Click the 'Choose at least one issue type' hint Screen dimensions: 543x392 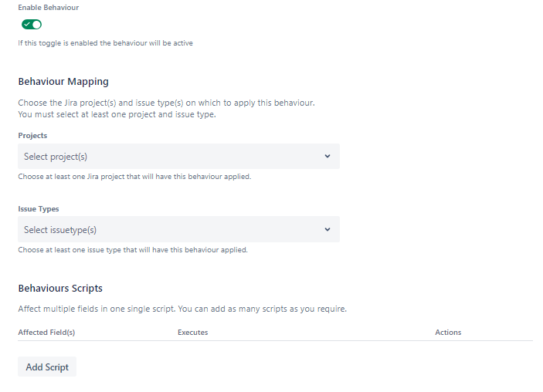click(133, 250)
